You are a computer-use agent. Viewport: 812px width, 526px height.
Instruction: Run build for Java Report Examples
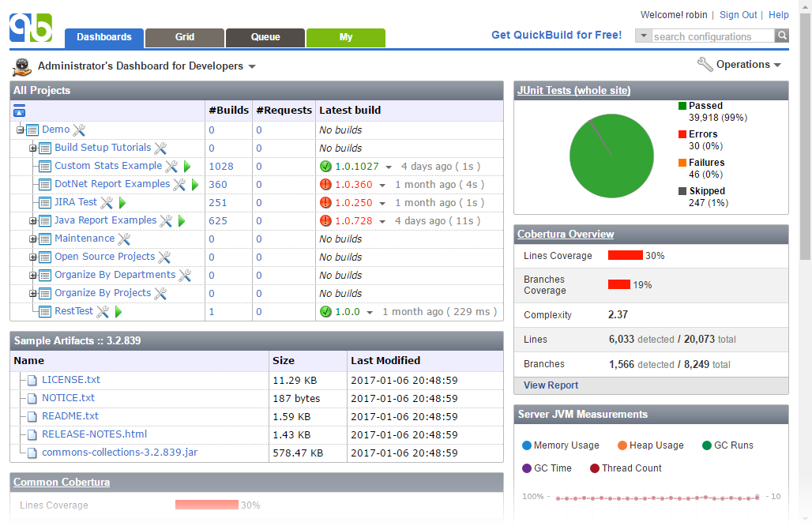click(182, 221)
